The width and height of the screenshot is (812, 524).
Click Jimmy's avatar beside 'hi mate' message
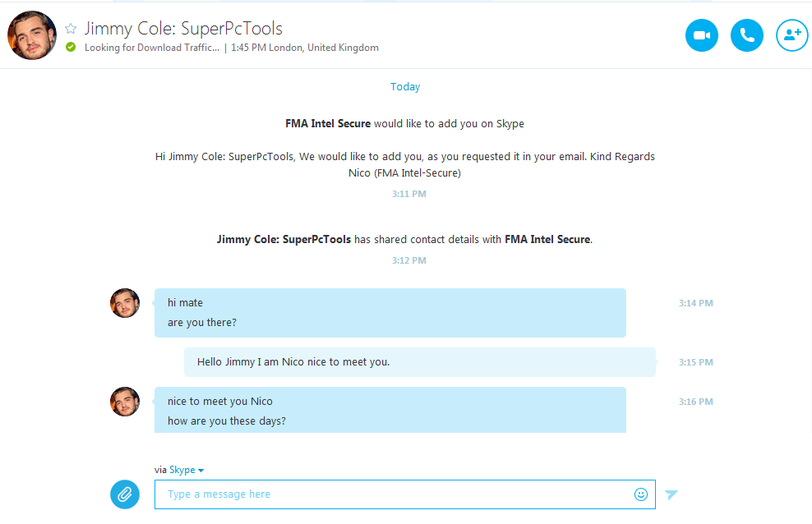click(125, 303)
